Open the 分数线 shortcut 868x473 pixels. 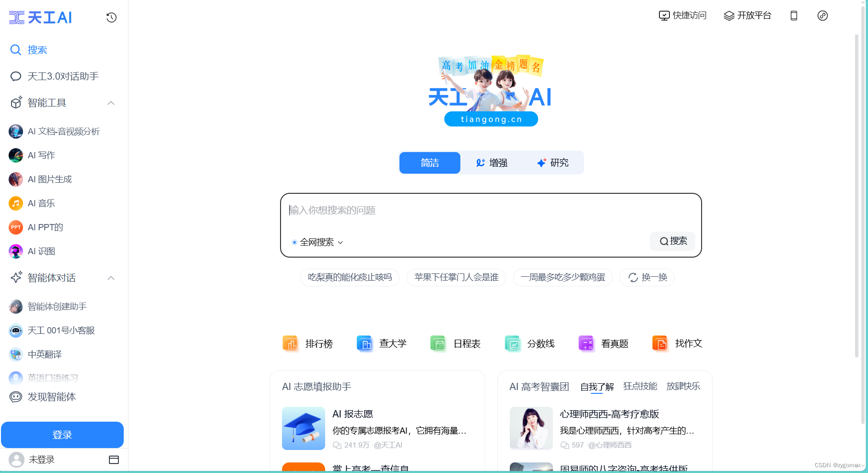[530, 344]
